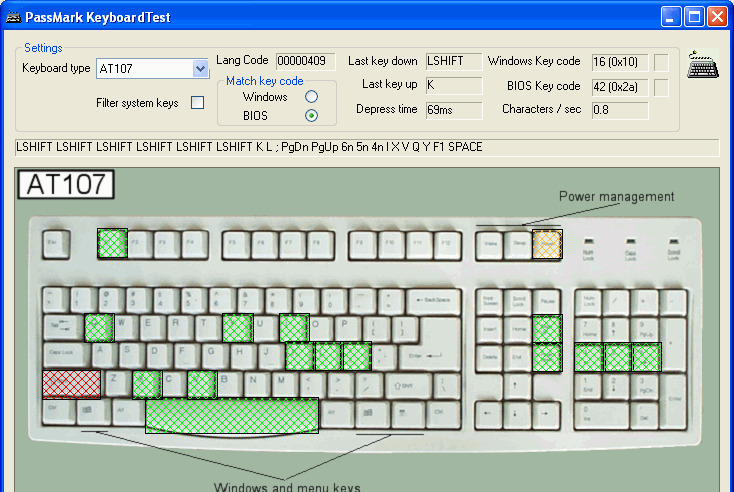The height and width of the screenshot is (492, 734).
Task: Click the green-highlighted Page Up key
Action: point(547,329)
